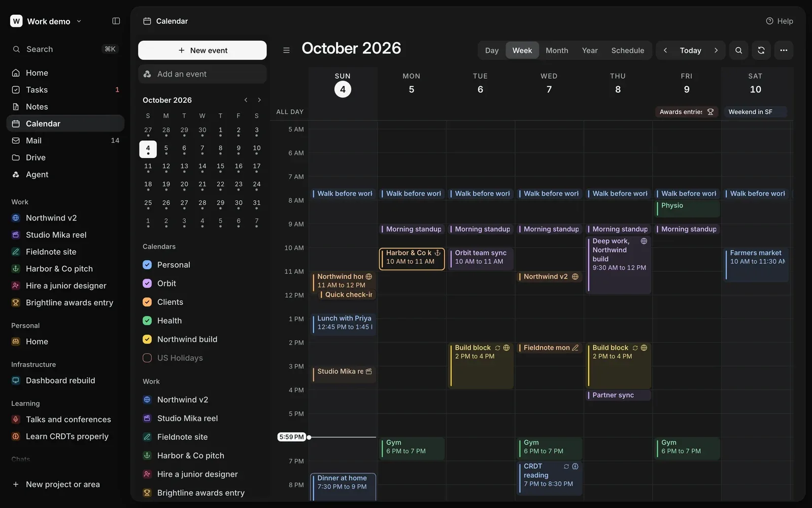Screen dimensions: 812x508
Task: Open the Physio event on Friday
Action: click(x=687, y=208)
